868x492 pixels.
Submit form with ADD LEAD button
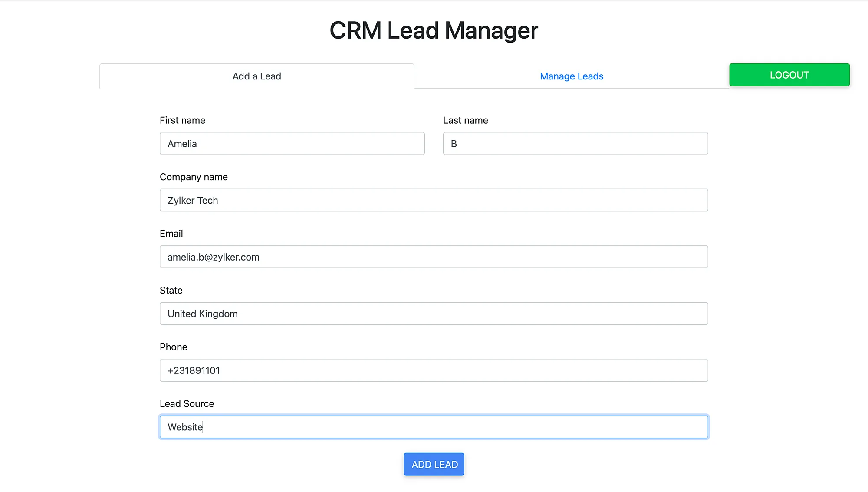434,464
